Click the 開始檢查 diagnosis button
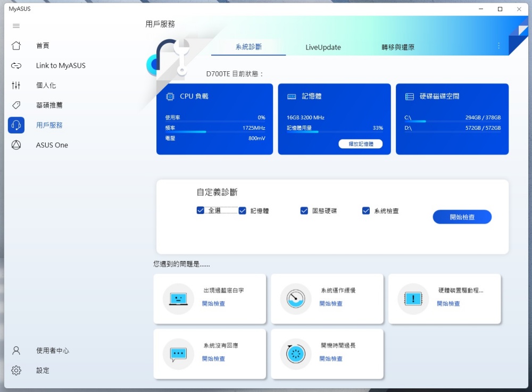Image resolution: width=532 pixels, height=392 pixels. click(x=462, y=217)
